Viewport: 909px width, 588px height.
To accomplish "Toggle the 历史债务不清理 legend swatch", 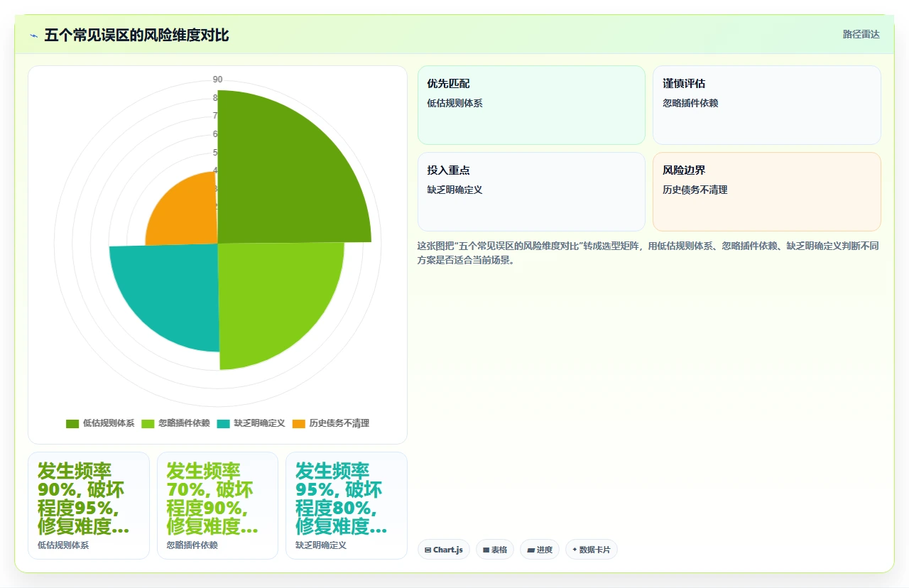I will [x=299, y=423].
